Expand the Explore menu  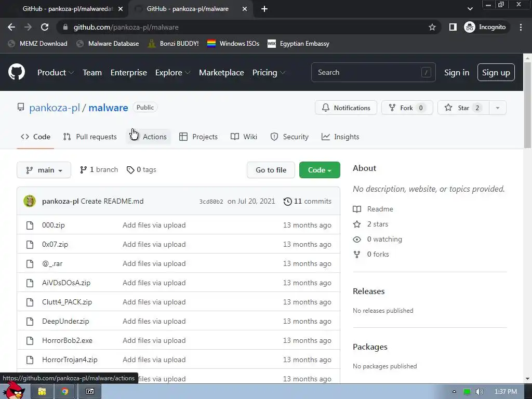172,73
